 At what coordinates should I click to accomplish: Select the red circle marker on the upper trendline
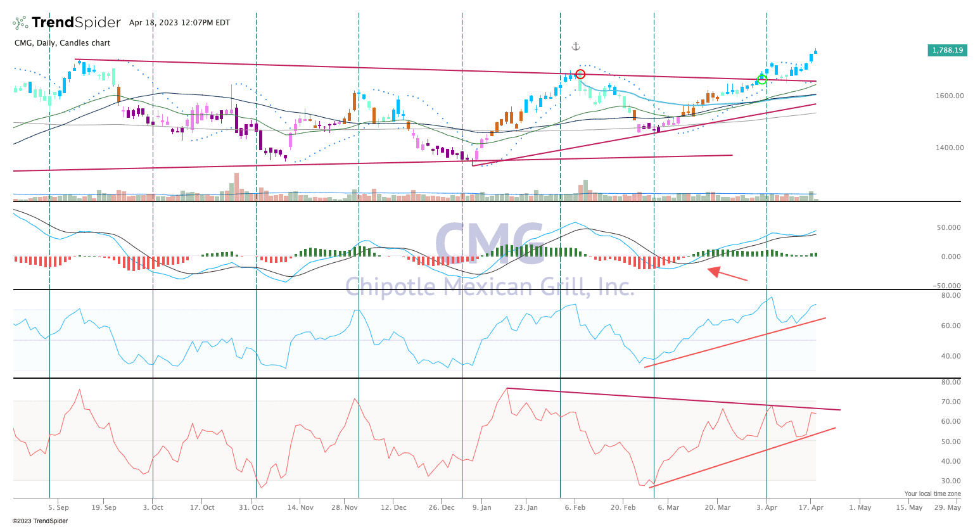click(580, 74)
